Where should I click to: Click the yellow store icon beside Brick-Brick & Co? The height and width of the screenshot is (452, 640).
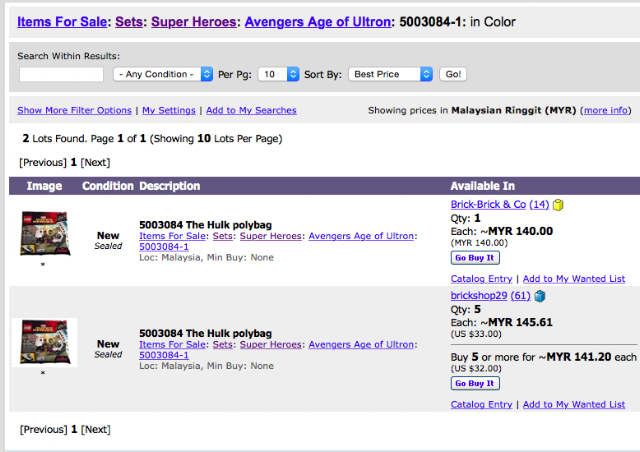(558, 205)
